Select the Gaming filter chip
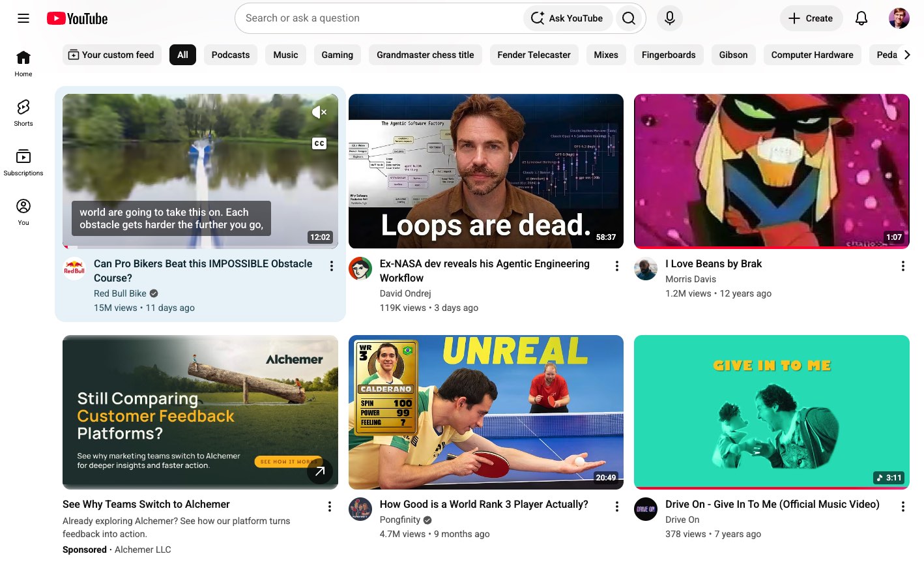 click(338, 55)
